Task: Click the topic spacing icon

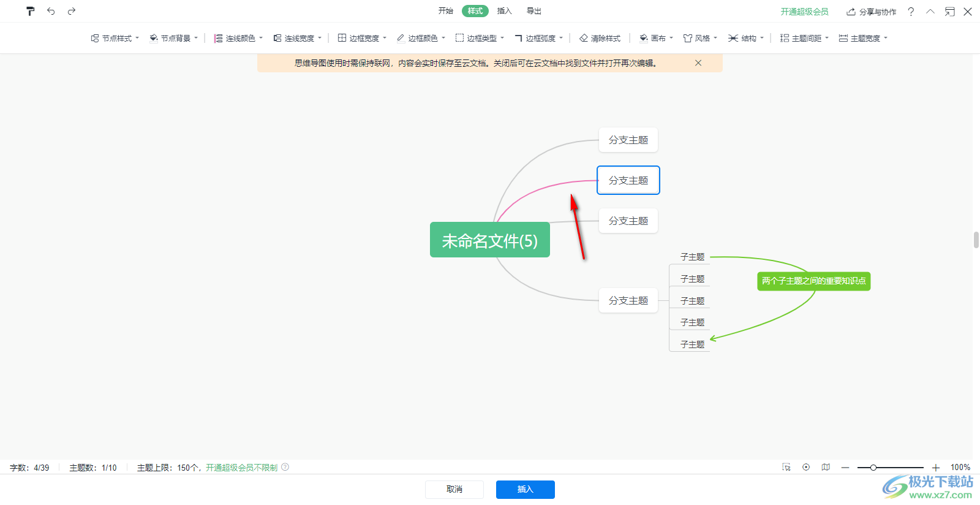Action: 785,38
